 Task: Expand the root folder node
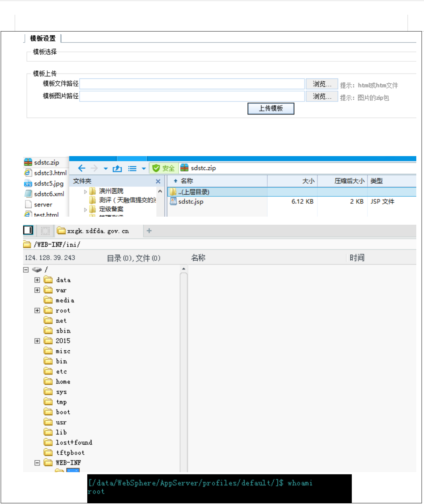(x=37, y=310)
